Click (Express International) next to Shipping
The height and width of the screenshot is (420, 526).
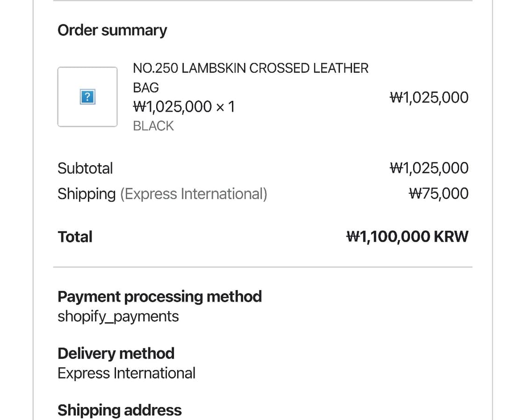194,194
